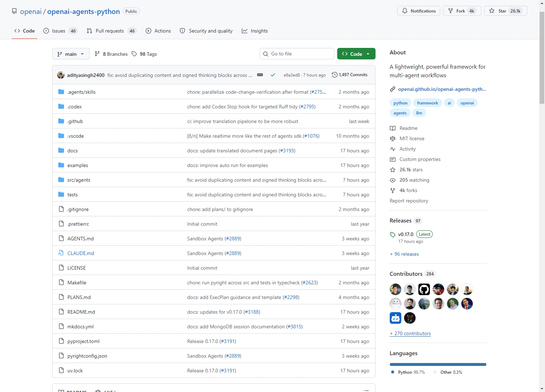Image resolution: width=545 pixels, height=392 pixels.
Task: Click the Makefile file icon
Action: (x=61, y=282)
